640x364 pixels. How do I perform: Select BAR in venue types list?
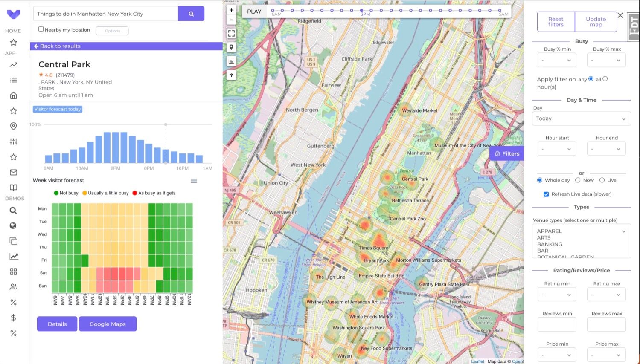click(x=543, y=251)
